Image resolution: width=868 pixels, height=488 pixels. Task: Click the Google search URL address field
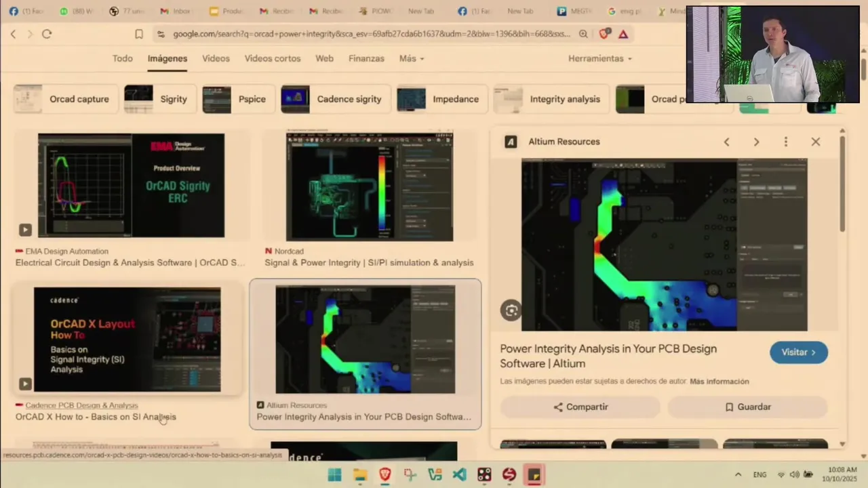click(371, 34)
